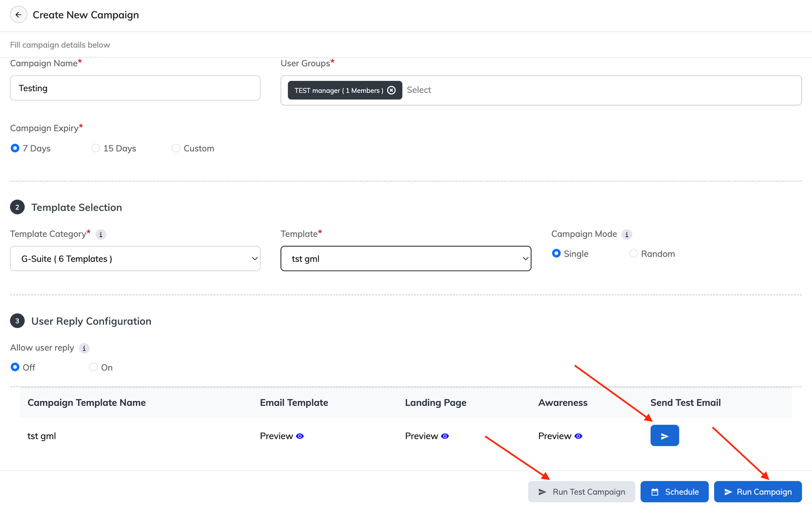Image resolution: width=812 pixels, height=513 pixels.
Task: Turn user reply On
Action: click(93, 367)
